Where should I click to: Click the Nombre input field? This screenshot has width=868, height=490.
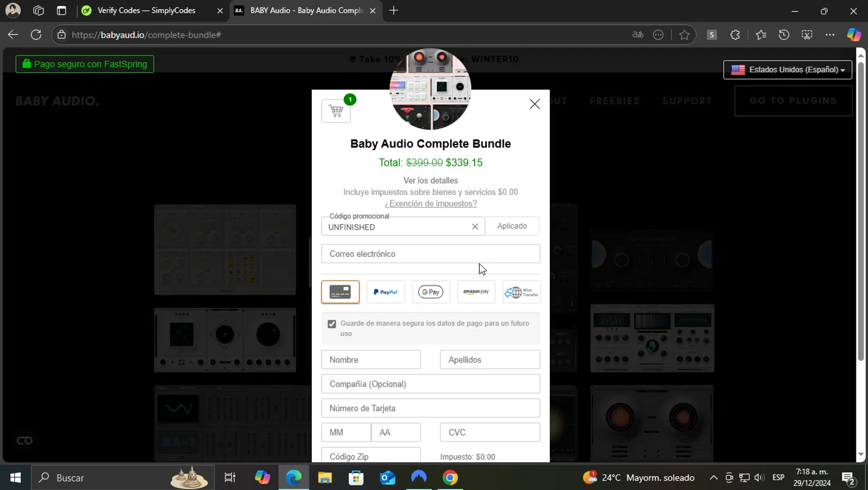tap(371, 360)
